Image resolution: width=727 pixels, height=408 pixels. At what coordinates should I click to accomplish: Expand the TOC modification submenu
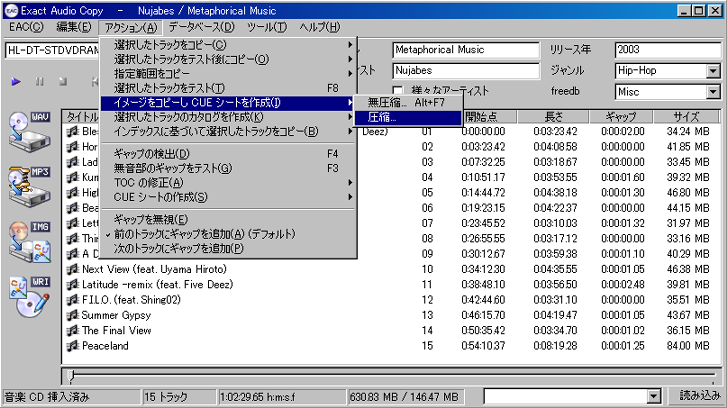click(229, 183)
